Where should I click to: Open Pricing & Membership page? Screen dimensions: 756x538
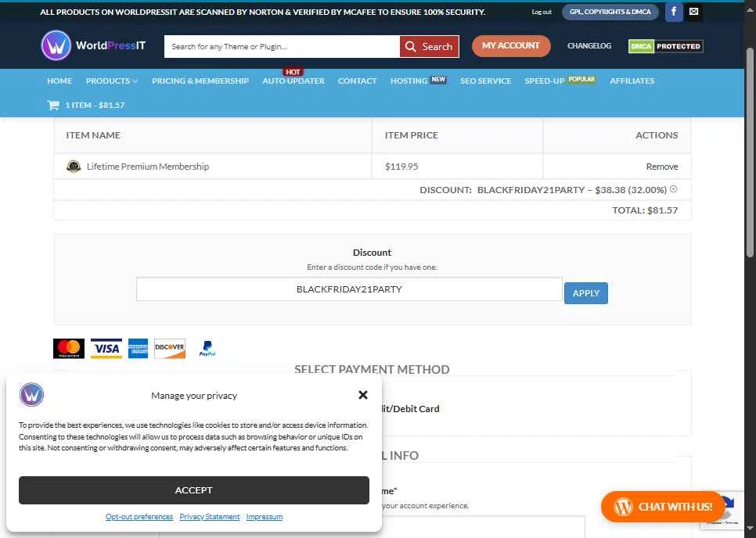(x=200, y=81)
